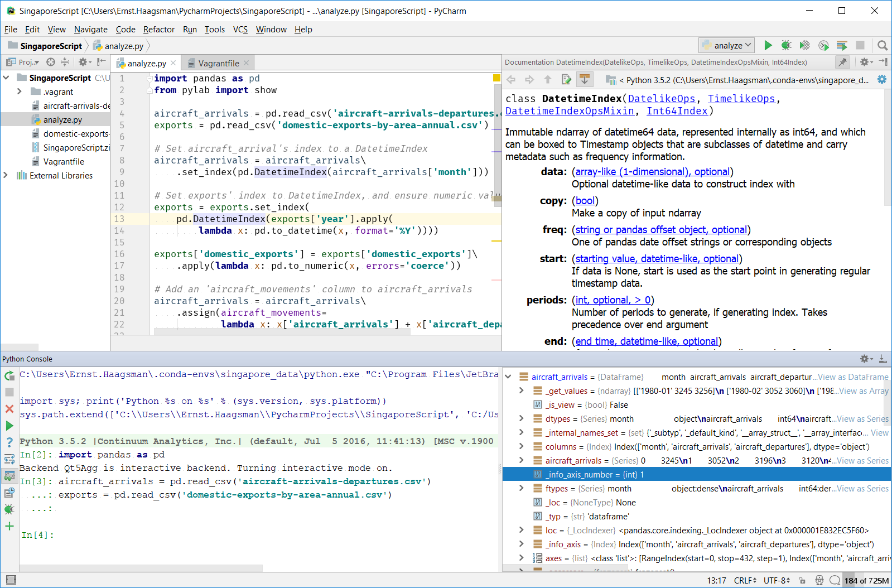Add a new Python console

coord(9,526)
